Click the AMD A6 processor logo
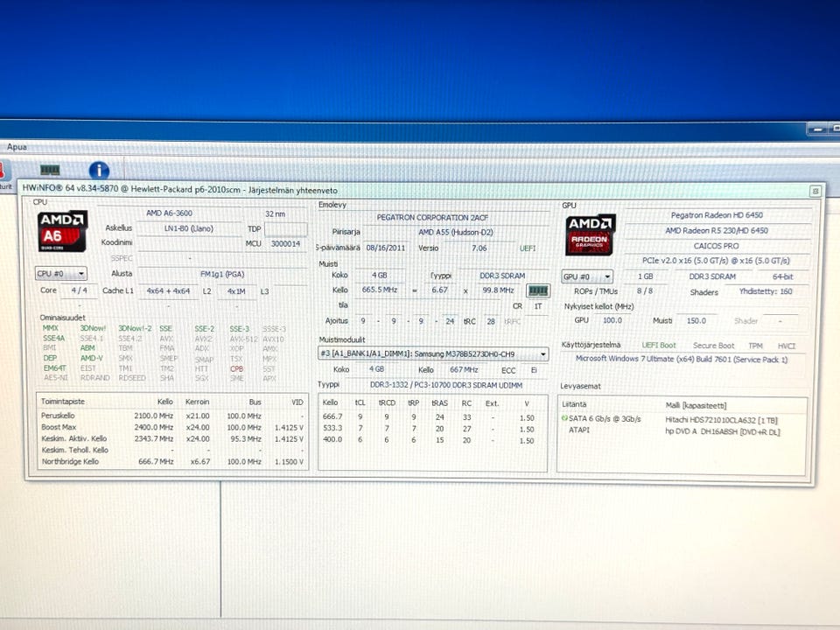The image size is (840, 630). (62, 231)
